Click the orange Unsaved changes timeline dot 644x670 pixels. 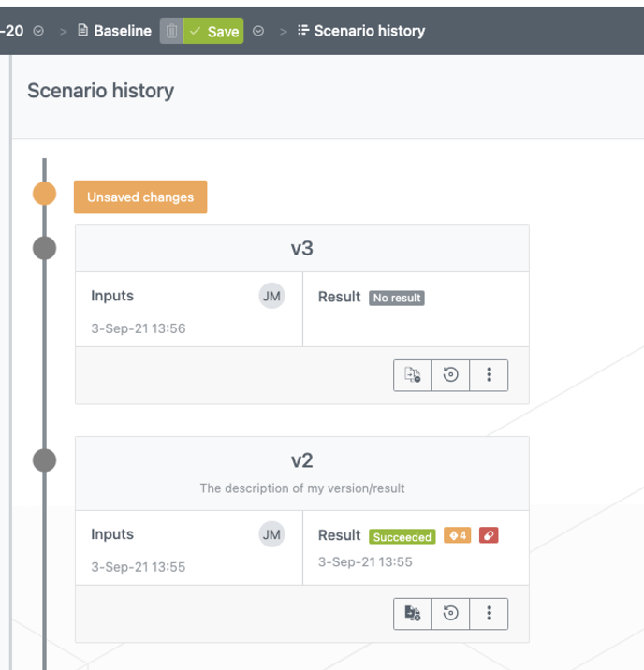tap(44, 194)
